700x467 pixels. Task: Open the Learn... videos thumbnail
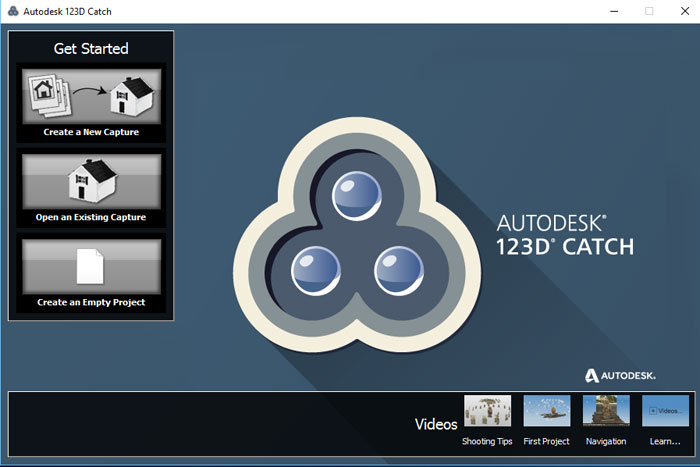click(x=666, y=411)
